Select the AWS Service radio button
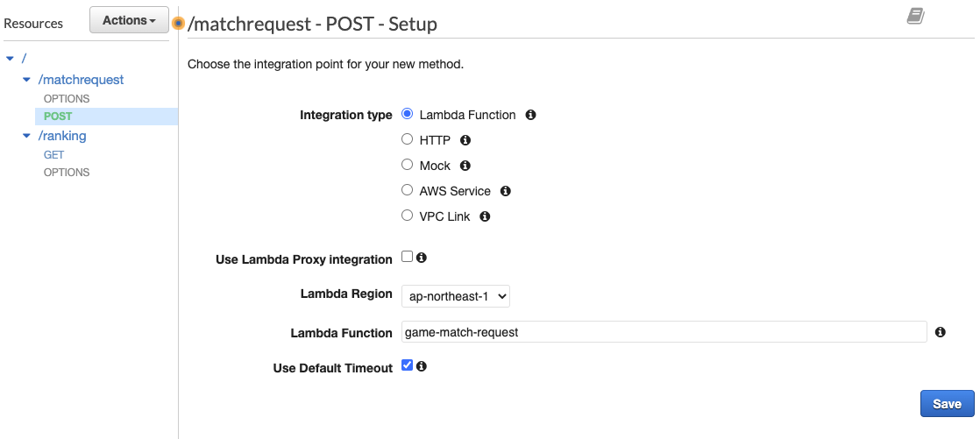This screenshot has width=980, height=439. coord(407,190)
